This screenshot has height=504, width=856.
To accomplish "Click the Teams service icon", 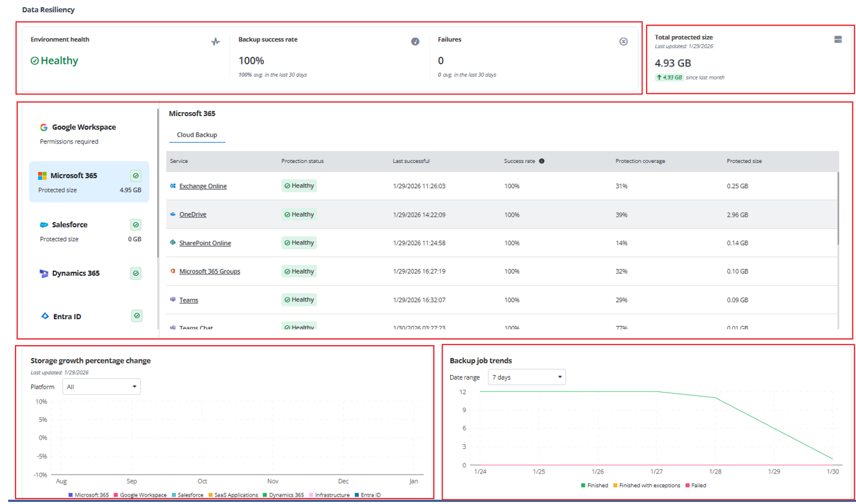I will pos(173,300).
